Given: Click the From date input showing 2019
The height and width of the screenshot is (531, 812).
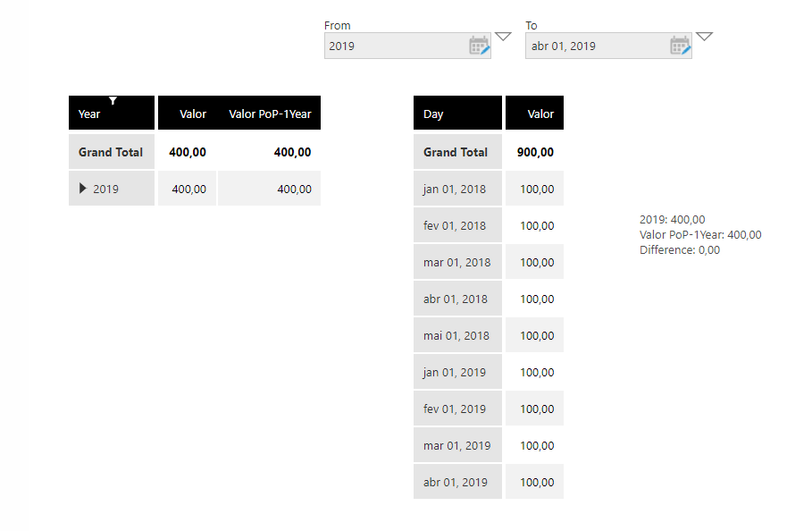Looking at the screenshot, I should [397, 46].
